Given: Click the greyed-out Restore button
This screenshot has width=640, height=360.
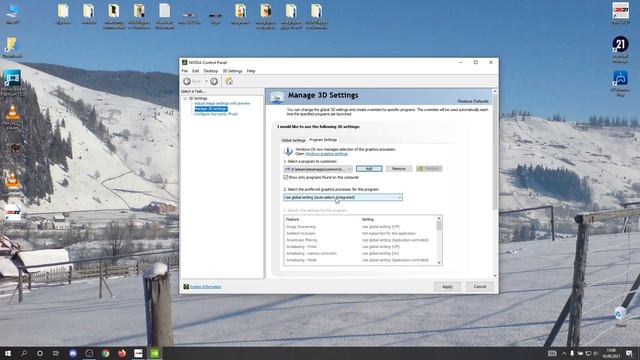Looking at the screenshot, I should [429, 169].
